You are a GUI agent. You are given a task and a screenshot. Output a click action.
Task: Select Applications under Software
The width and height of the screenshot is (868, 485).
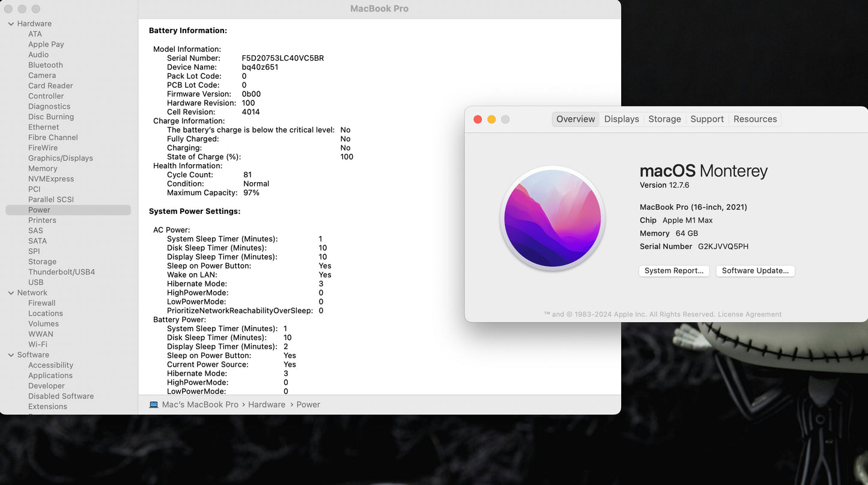click(x=50, y=376)
